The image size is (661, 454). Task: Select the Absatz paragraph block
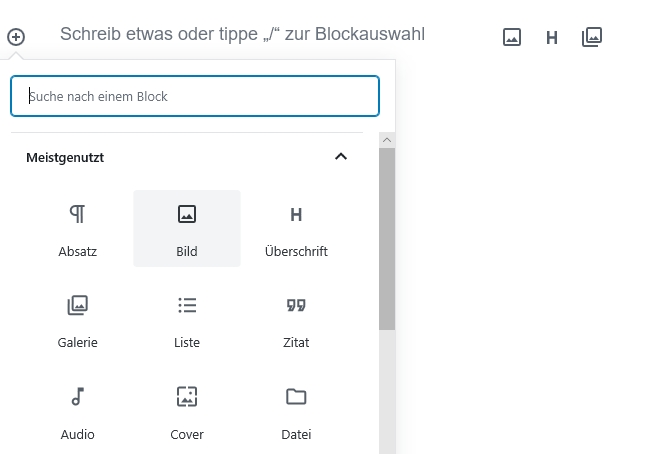(x=78, y=229)
